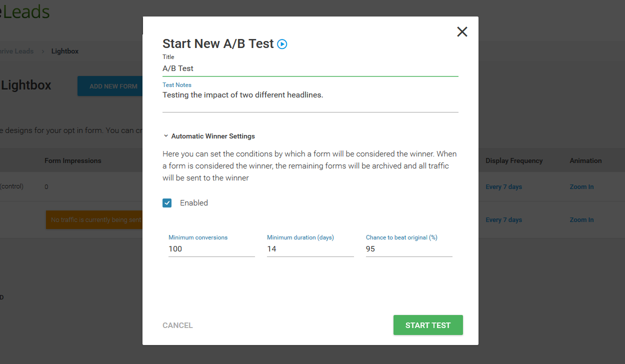Uncheck the Enabled checkbox
625x364 pixels.
pyautogui.click(x=167, y=203)
